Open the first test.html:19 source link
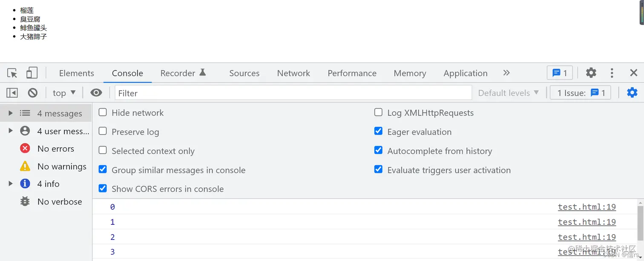This screenshot has height=261, width=644. click(x=586, y=207)
